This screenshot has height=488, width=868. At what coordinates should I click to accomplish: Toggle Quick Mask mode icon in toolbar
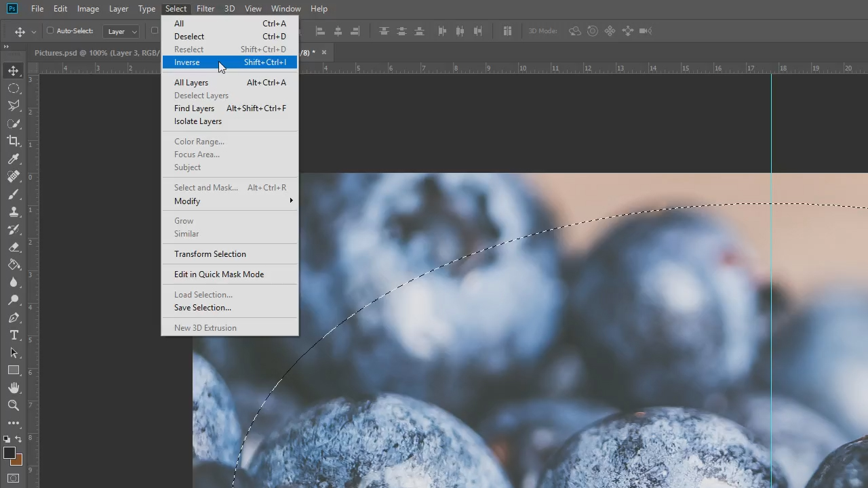point(14,479)
